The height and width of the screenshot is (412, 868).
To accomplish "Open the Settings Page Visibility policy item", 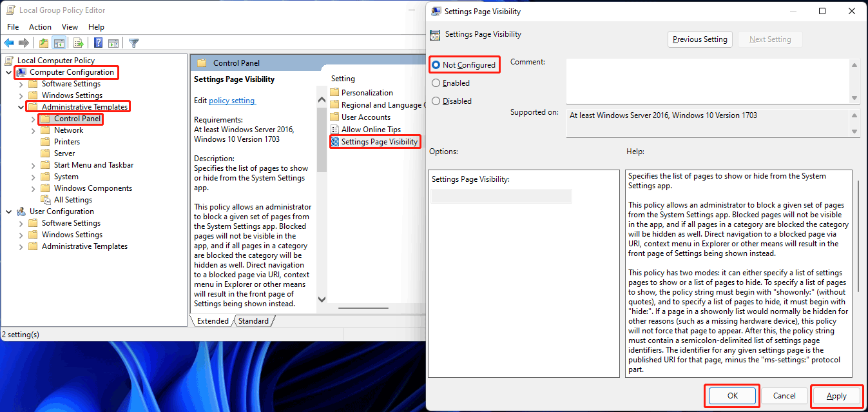I will click(x=377, y=141).
